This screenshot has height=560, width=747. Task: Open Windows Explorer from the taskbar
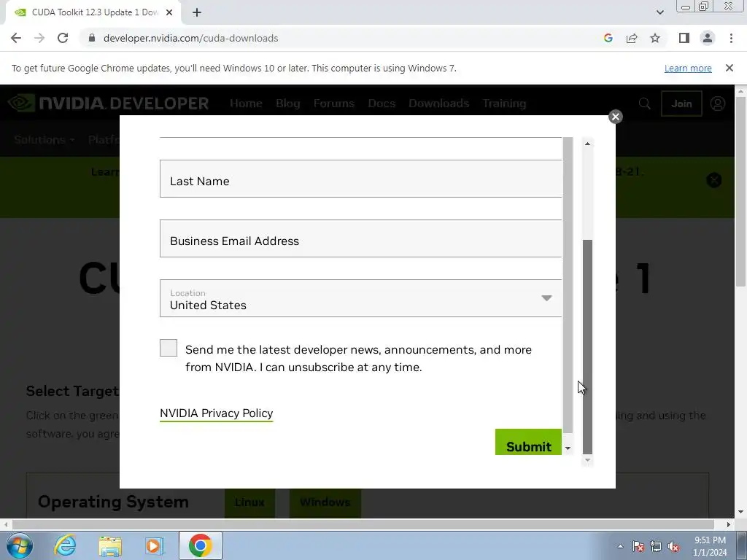tap(110, 545)
